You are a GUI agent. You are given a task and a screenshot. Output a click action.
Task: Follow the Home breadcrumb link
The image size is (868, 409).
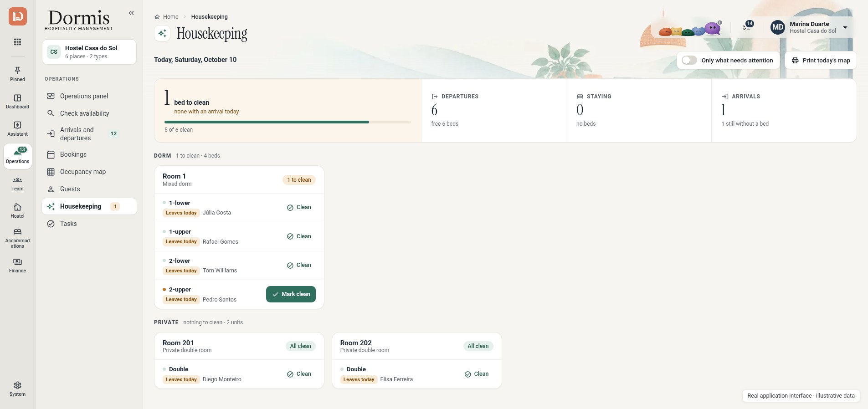[167, 17]
